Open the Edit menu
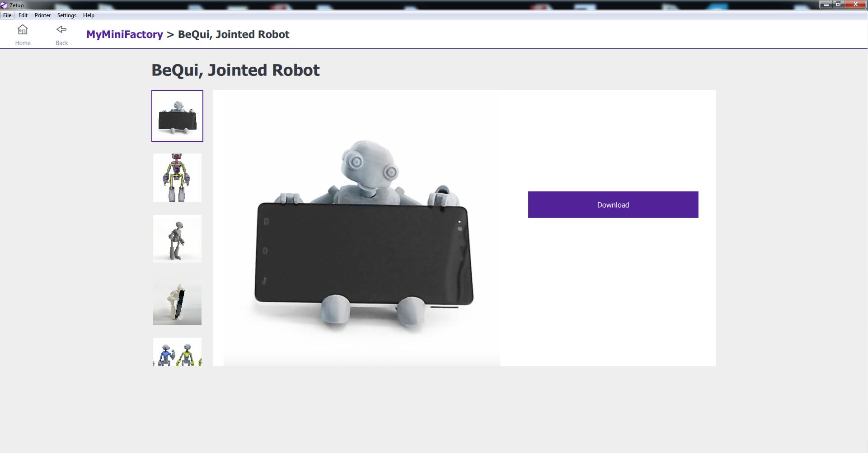This screenshot has width=868, height=453. click(x=23, y=15)
